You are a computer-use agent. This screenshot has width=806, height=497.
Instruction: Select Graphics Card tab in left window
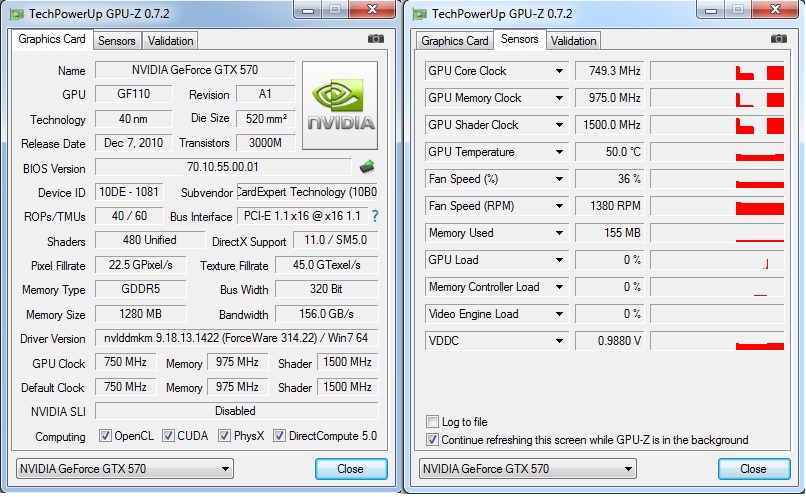click(x=52, y=39)
